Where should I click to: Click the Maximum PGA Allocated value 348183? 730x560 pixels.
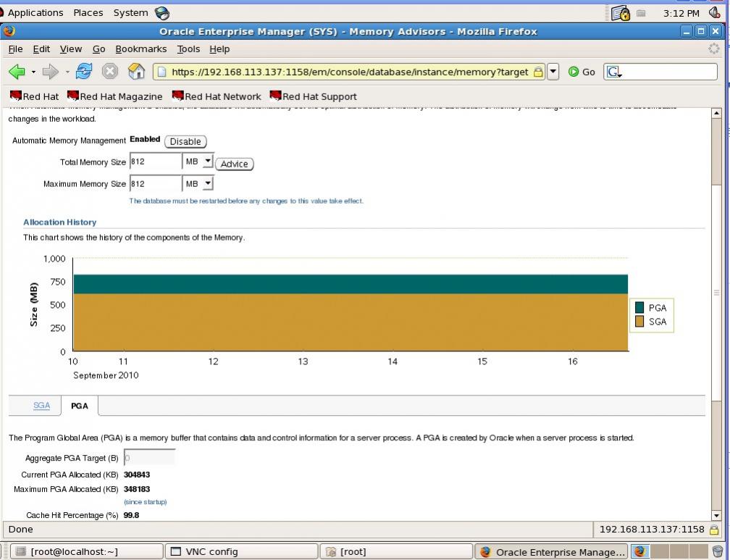[137, 489]
